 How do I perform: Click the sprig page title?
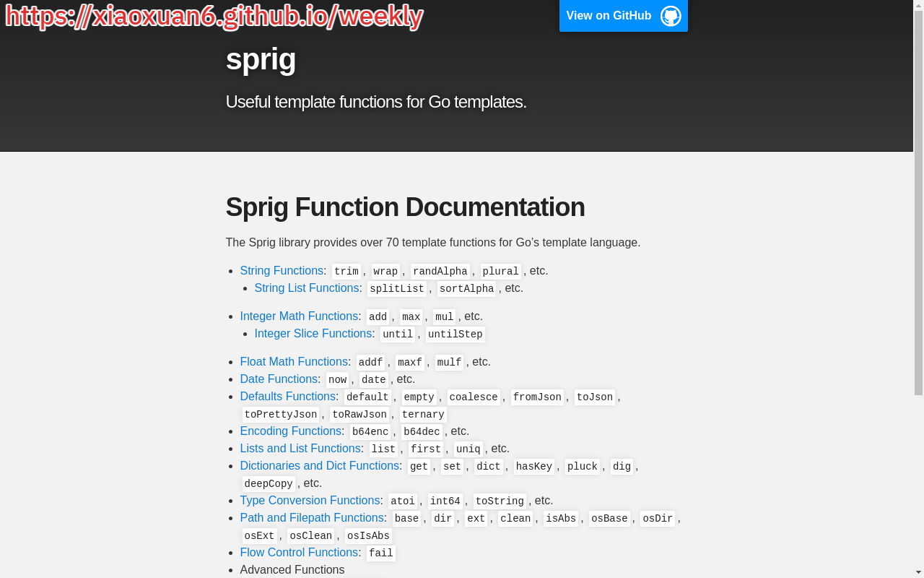point(261,59)
